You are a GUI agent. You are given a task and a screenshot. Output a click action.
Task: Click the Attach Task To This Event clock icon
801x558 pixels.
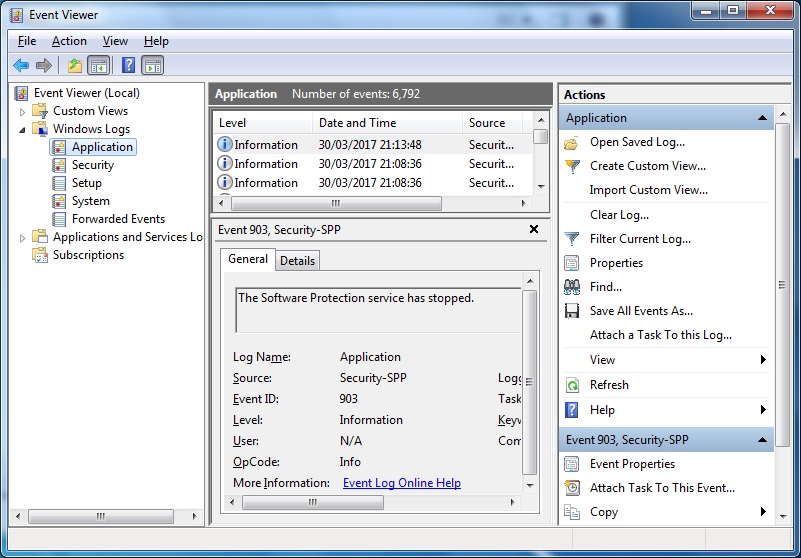pyautogui.click(x=572, y=488)
